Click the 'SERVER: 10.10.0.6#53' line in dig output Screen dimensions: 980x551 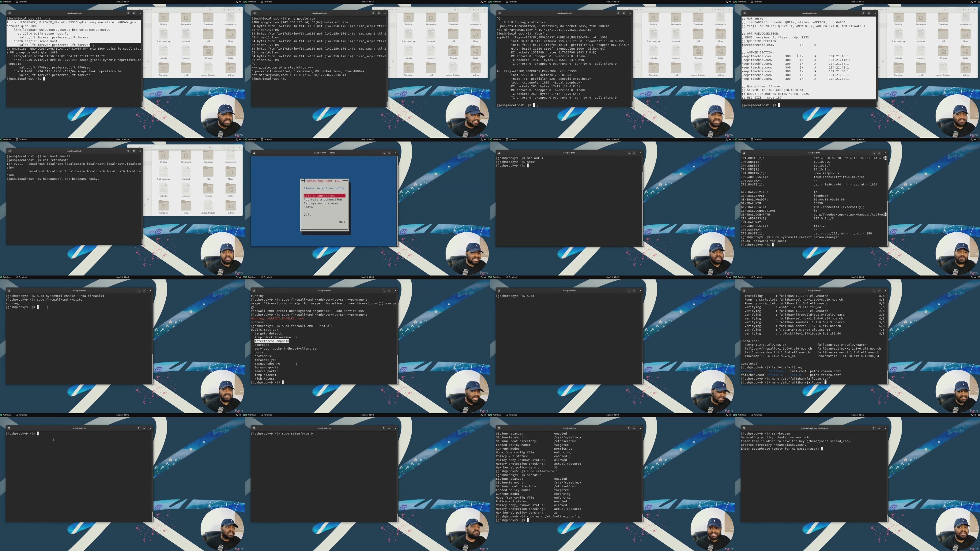(x=772, y=90)
